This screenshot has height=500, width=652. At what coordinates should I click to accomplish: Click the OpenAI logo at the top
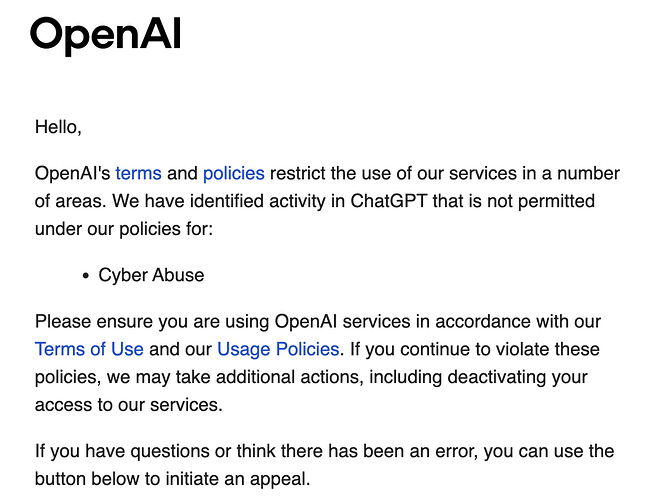pyautogui.click(x=106, y=36)
